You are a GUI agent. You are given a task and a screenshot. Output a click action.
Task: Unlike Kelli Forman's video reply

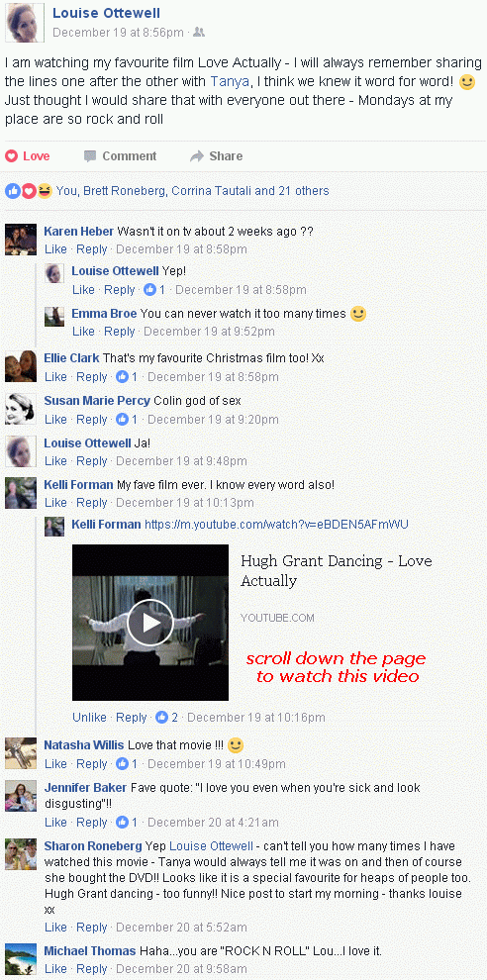[x=89, y=718]
